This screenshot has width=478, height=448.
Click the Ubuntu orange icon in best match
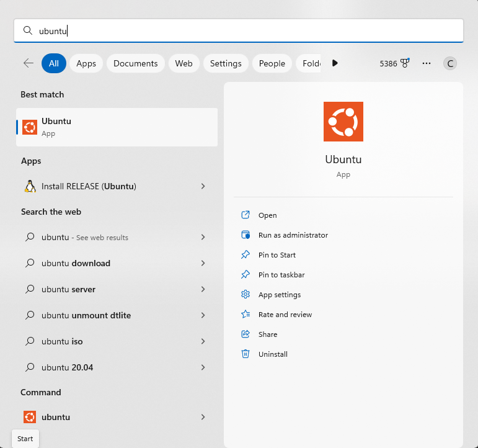(30, 127)
